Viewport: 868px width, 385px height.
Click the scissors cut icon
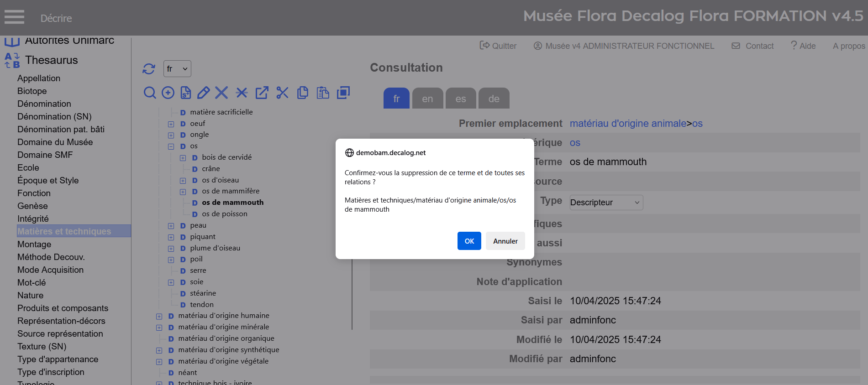282,93
